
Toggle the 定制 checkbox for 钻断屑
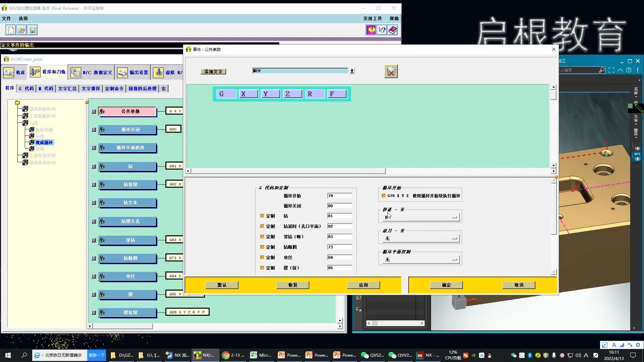tap(262, 247)
